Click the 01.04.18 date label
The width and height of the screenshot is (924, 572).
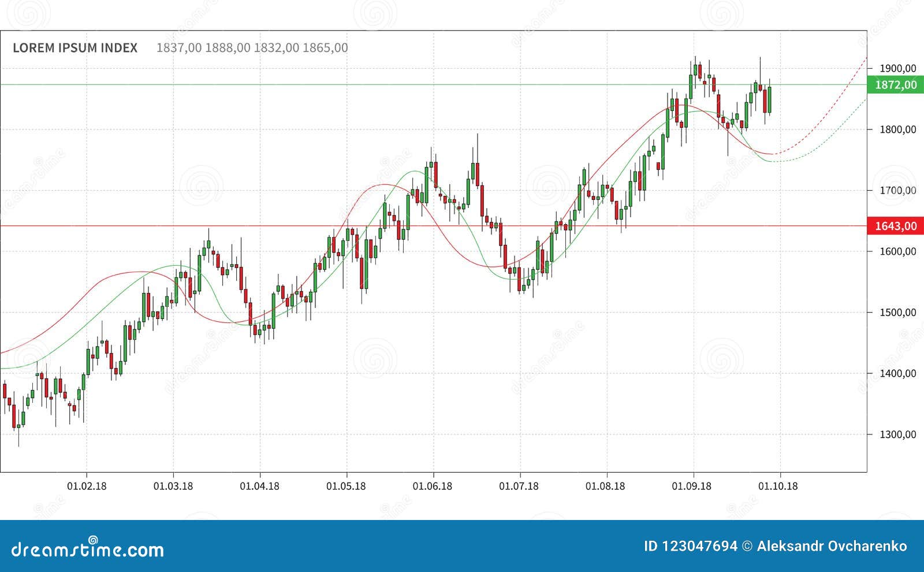[x=260, y=486]
